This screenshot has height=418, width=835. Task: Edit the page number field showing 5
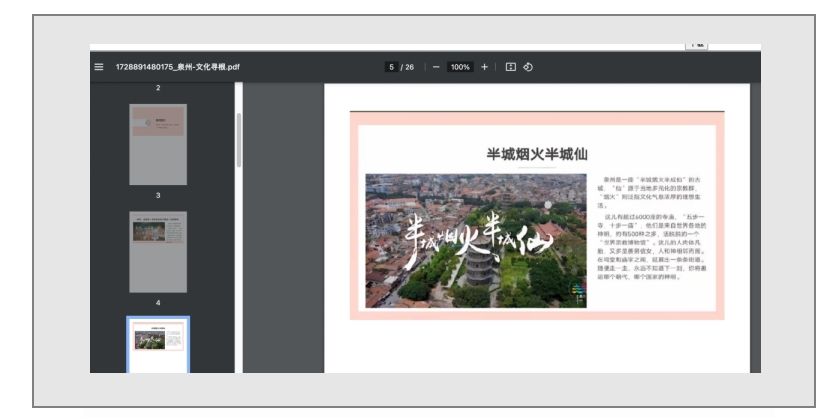click(391, 67)
